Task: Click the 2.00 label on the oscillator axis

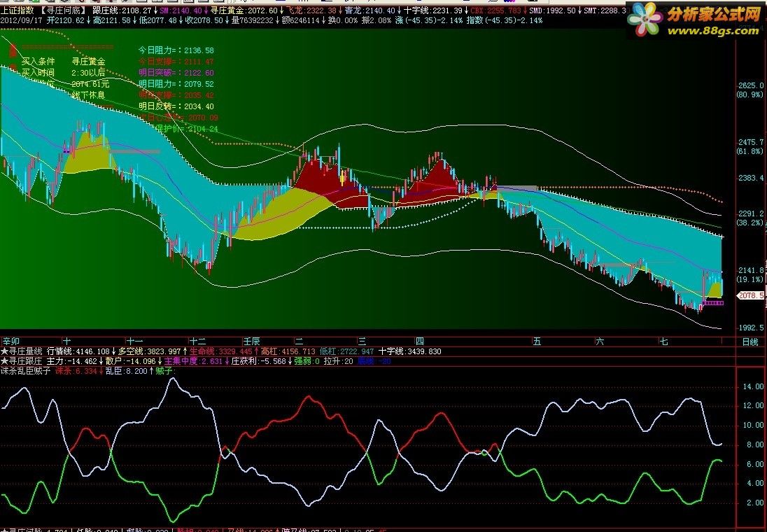Action: pyautogui.click(x=755, y=503)
